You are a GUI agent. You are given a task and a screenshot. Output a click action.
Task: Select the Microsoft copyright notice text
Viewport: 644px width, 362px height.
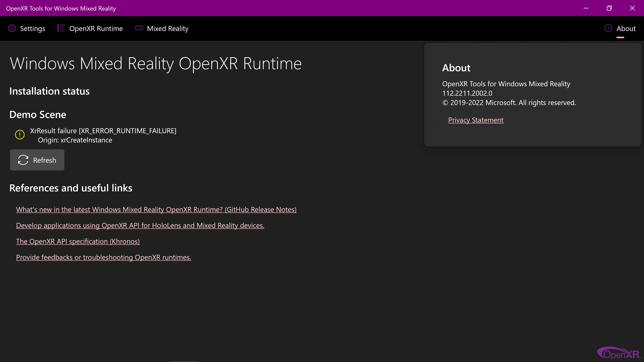(x=509, y=103)
